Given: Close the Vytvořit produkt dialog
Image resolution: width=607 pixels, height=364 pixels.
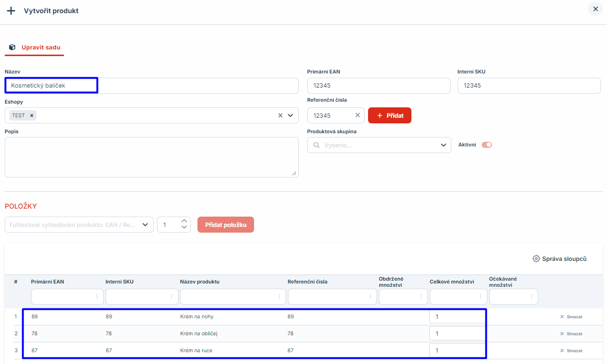Looking at the screenshot, I should point(595,9).
